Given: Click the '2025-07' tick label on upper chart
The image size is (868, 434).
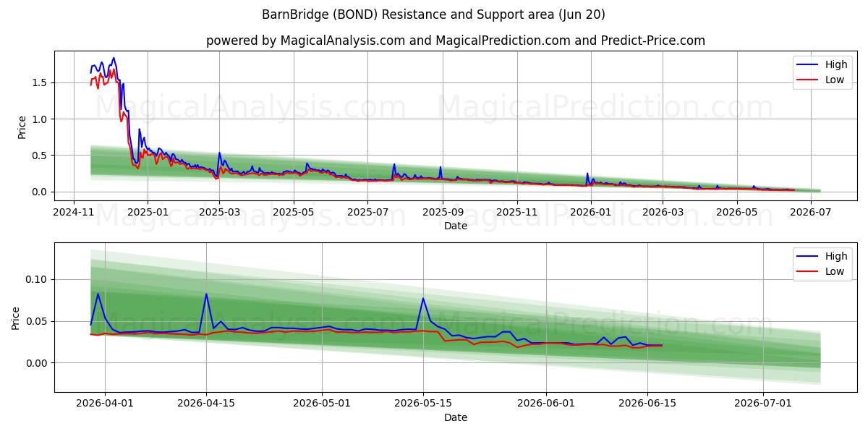Looking at the screenshot, I should (x=367, y=212).
